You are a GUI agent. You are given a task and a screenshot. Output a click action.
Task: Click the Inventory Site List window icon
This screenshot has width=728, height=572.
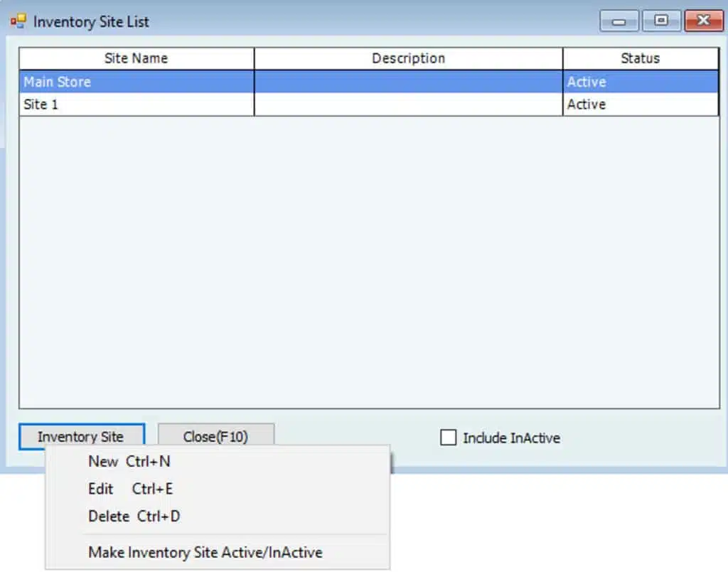click(18, 21)
